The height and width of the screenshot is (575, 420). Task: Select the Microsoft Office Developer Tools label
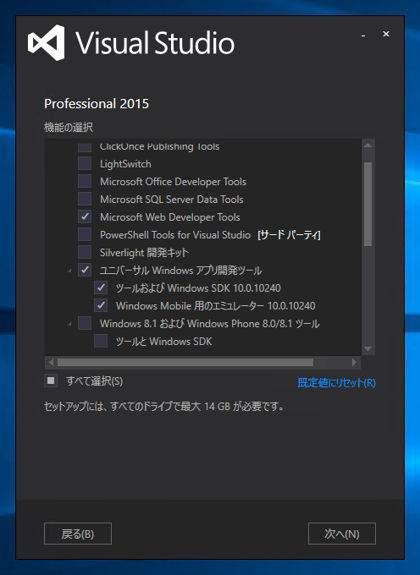click(x=173, y=182)
